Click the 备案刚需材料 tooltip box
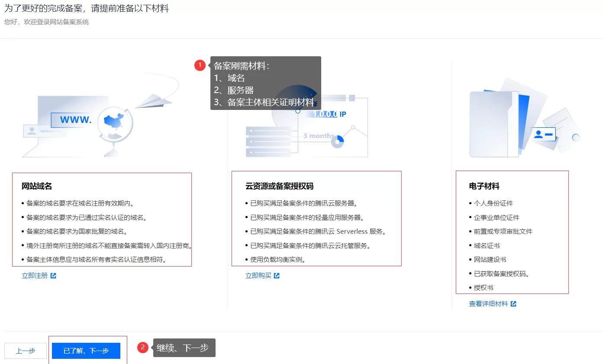The image size is (603, 364). 265,84
